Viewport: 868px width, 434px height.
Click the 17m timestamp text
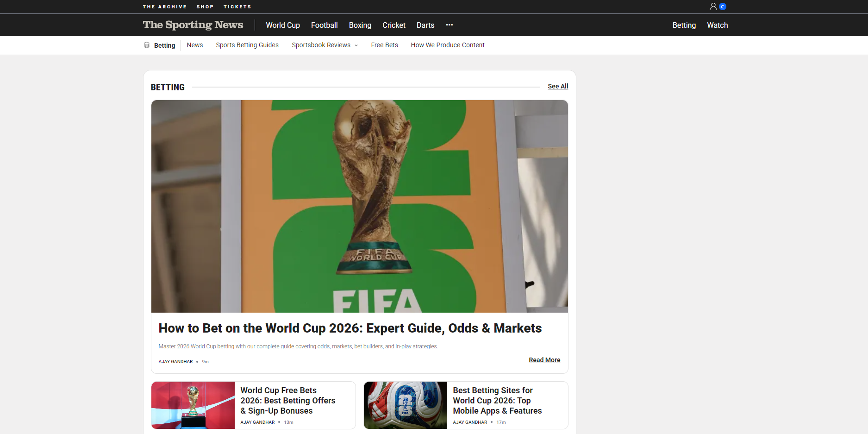pos(501,422)
